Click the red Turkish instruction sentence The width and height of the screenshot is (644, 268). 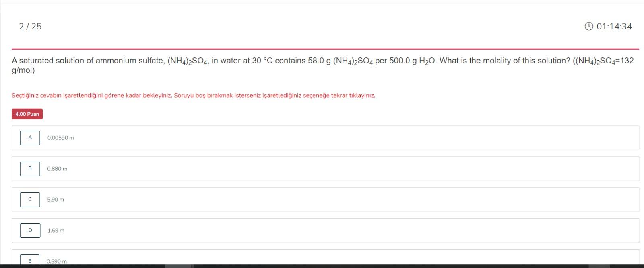point(193,96)
